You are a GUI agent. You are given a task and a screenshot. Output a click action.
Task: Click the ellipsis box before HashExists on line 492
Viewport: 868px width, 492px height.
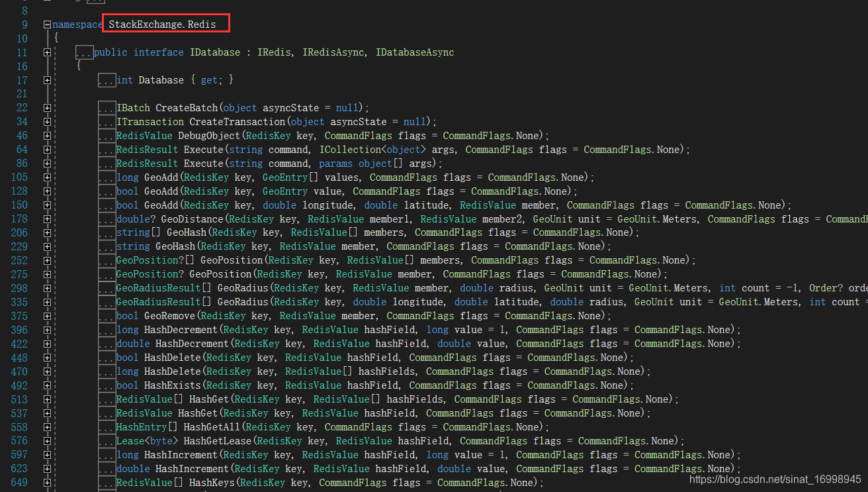108,385
